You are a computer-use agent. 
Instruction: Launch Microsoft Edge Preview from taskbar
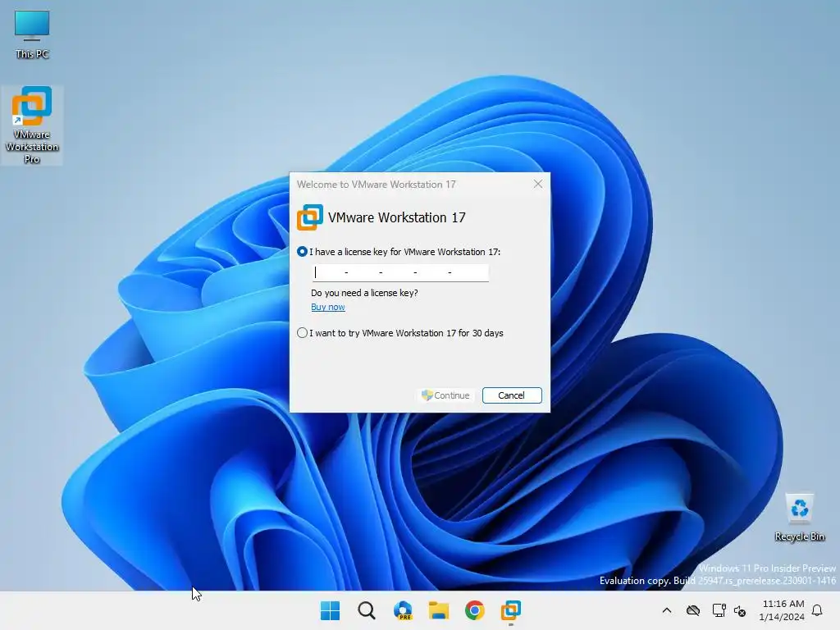403,610
